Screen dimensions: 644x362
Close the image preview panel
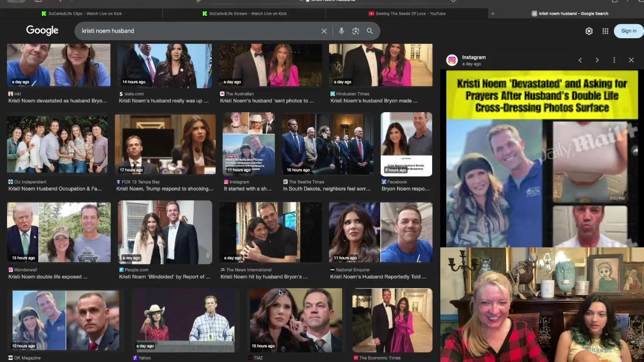point(631,60)
